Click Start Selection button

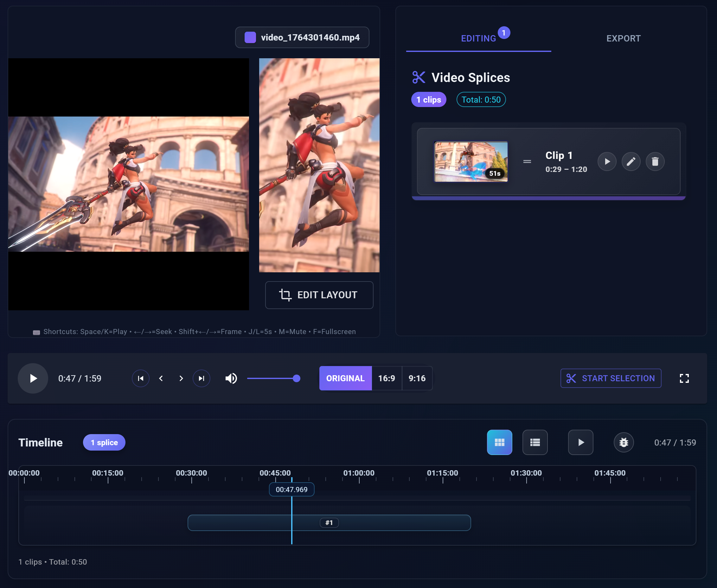pyautogui.click(x=611, y=378)
